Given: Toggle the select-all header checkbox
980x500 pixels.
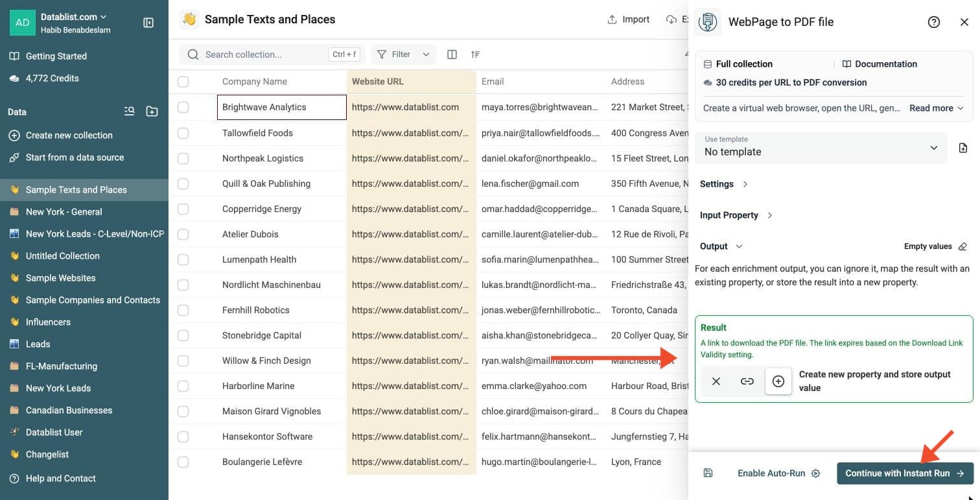Looking at the screenshot, I should click(183, 82).
